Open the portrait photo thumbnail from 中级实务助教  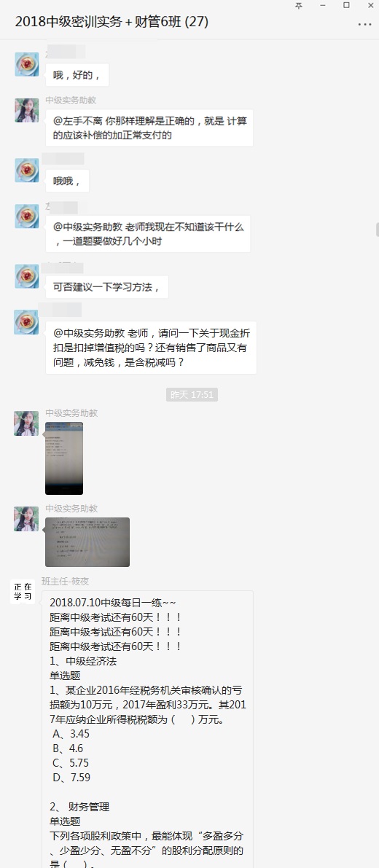pos(64,458)
